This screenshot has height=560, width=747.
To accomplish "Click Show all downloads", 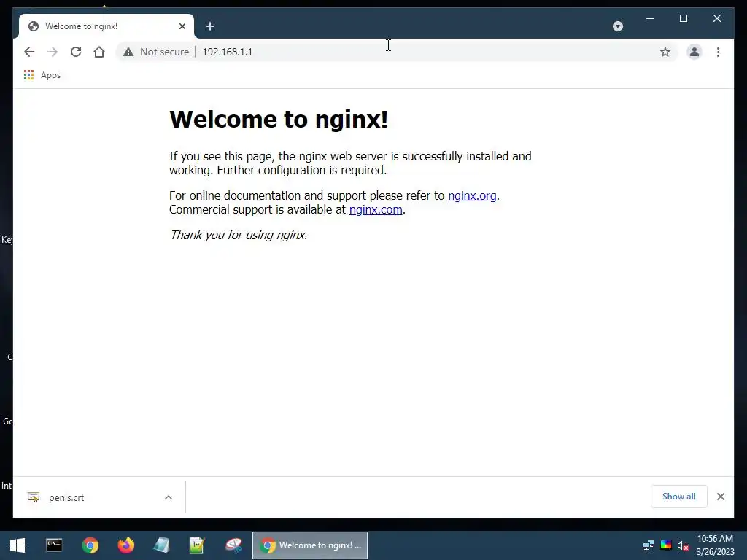I will click(679, 497).
